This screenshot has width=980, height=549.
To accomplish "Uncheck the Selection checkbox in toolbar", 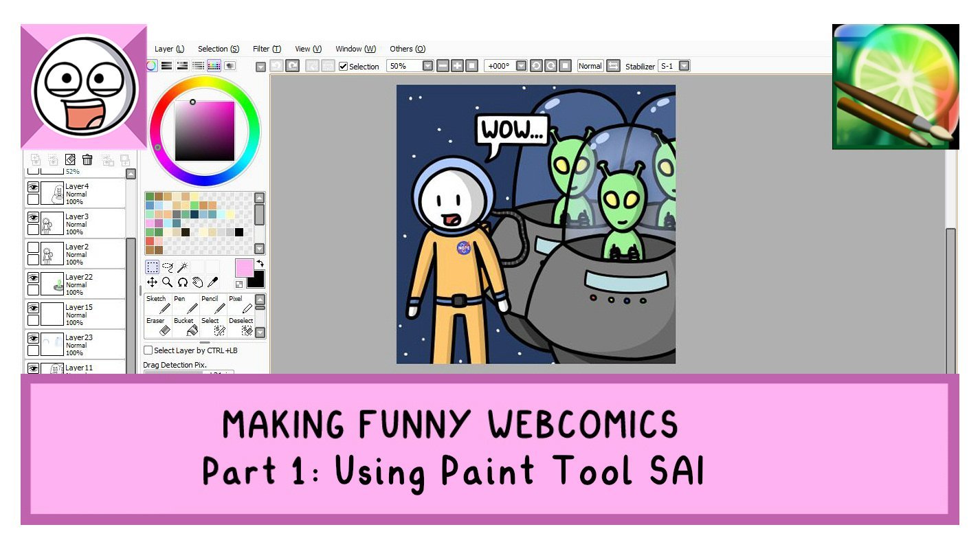I will [344, 67].
